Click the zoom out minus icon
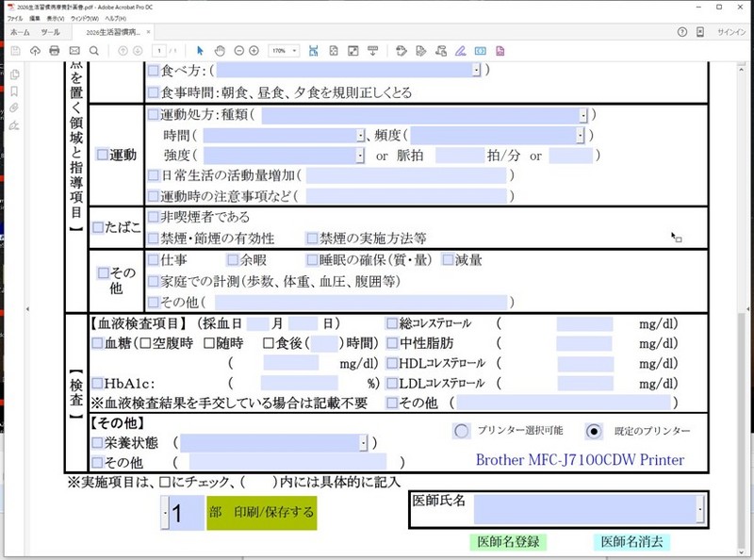The image size is (754, 560). pyautogui.click(x=239, y=51)
